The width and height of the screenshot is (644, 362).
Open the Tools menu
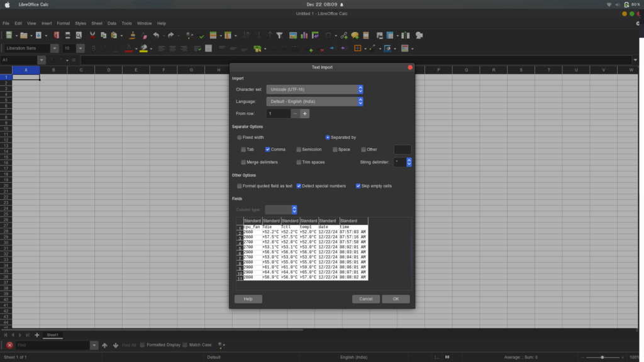coord(126,23)
